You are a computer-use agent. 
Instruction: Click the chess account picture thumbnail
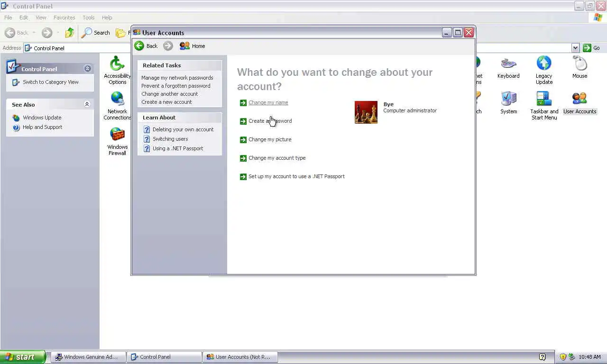pos(366,112)
